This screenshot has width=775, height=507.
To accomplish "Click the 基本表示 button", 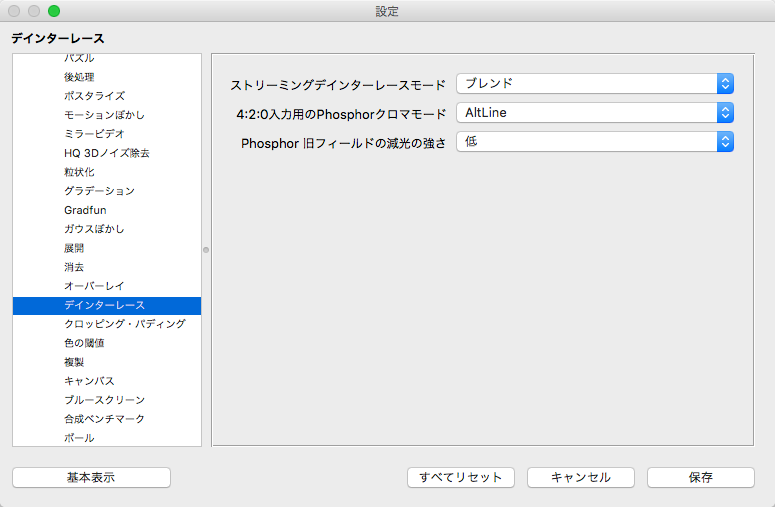I will 91,477.
